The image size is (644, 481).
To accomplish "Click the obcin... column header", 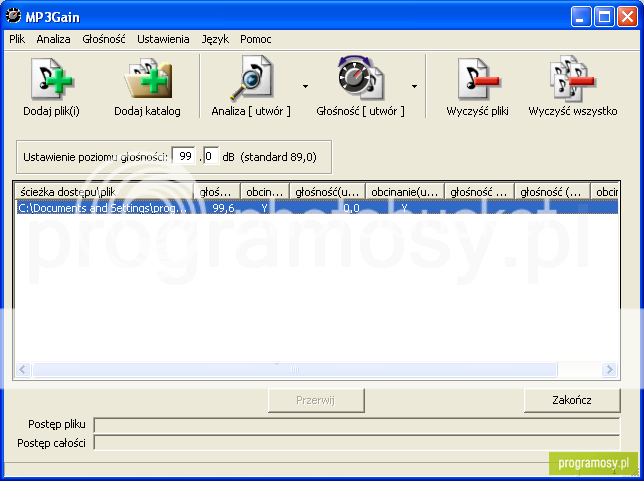I will pos(265,191).
